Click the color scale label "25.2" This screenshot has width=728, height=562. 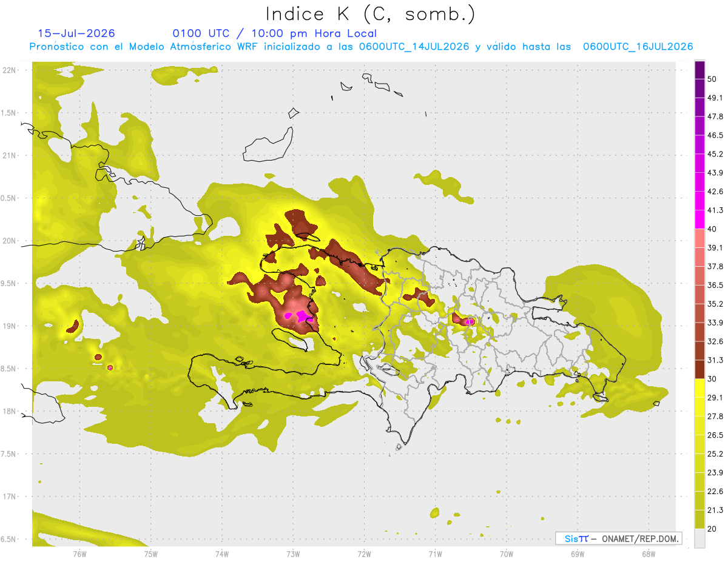715,454
